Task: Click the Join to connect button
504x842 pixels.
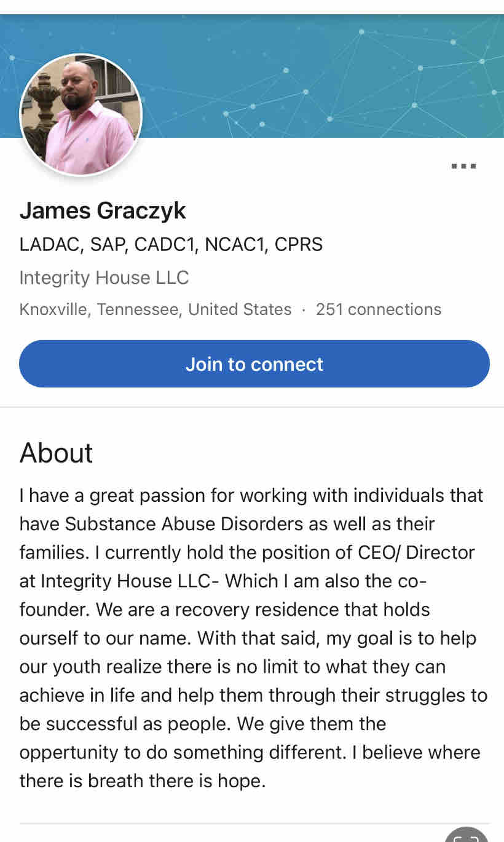Action: [x=254, y=364]
